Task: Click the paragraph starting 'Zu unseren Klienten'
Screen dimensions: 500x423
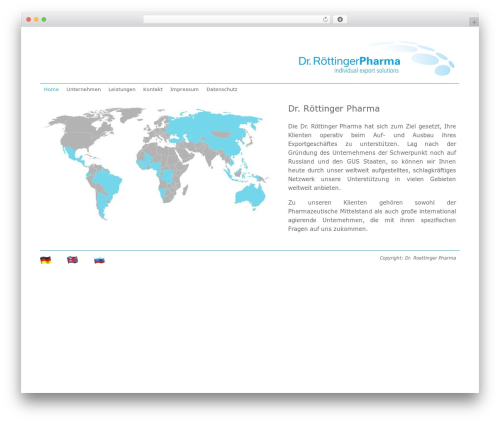Action: [x=372, y=216]
